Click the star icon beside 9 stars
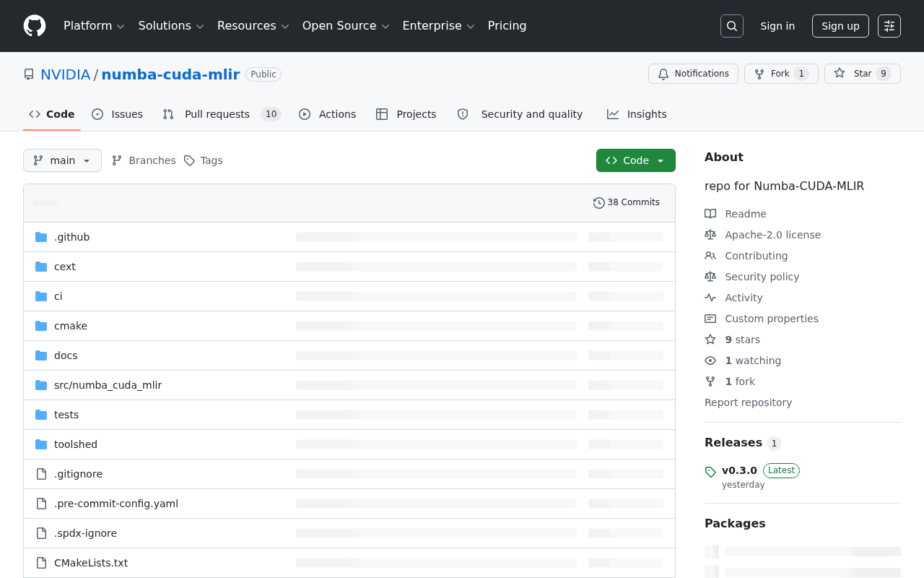The width and height of the screenshot is (924, 578). pos(710,340)
